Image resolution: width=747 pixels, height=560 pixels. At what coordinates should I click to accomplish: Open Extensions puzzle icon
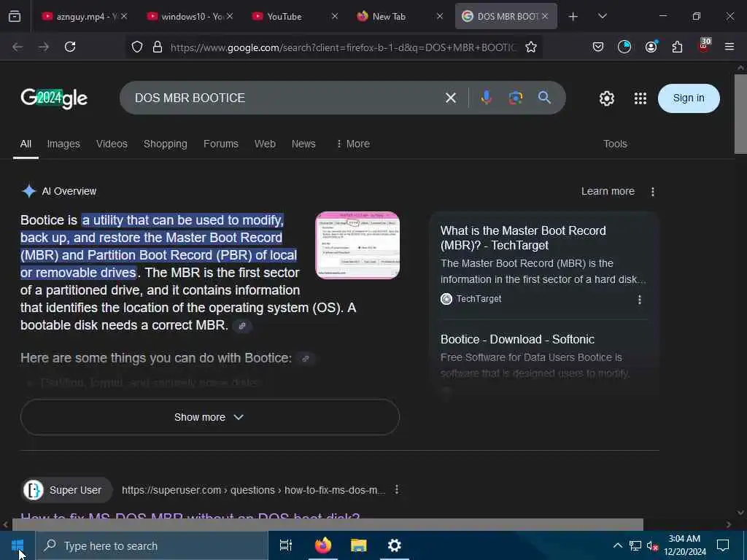[x=677, y=47]
